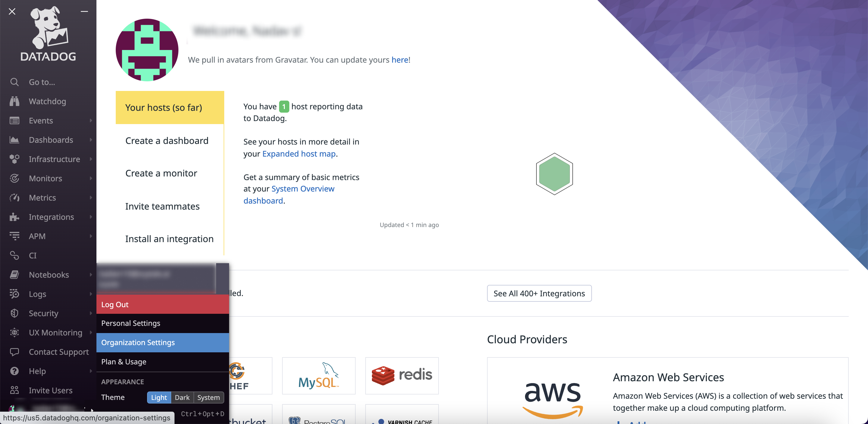
Task: Click the Gravatar 'here' link
Action: pyautogui.click(x=400, y=60)
